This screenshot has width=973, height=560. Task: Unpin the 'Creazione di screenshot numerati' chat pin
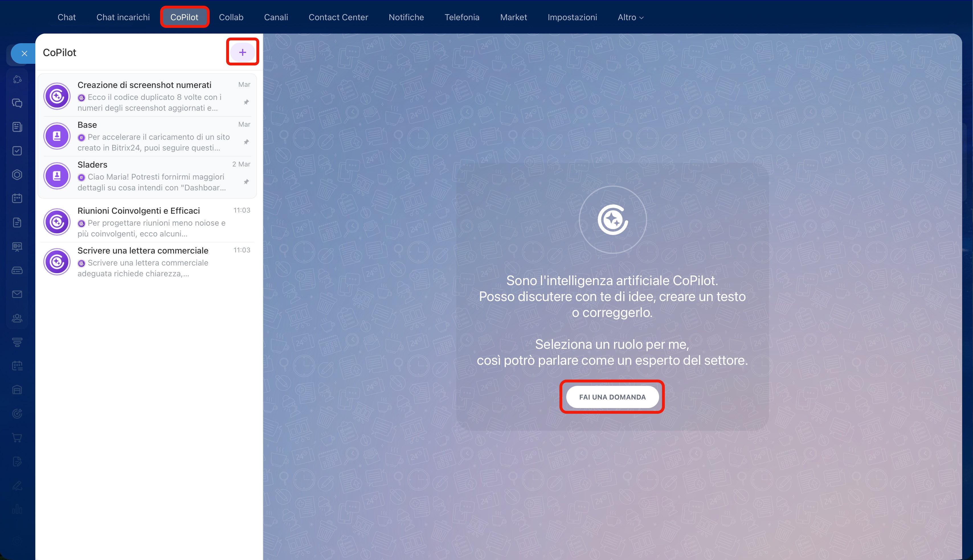click(x=246, y=102)
